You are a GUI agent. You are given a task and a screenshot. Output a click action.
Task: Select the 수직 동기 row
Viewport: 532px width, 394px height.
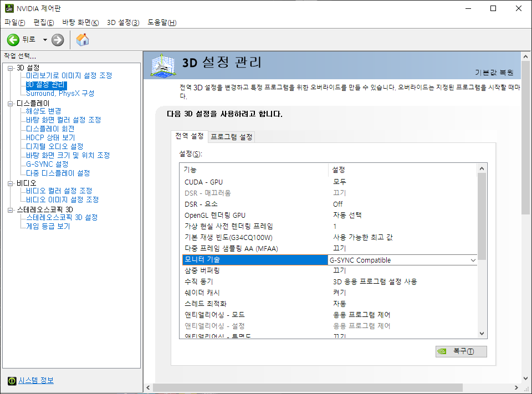[329, 282]
